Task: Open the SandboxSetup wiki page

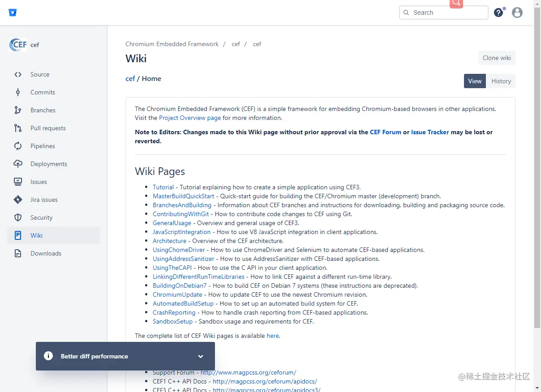Action: 172,322
